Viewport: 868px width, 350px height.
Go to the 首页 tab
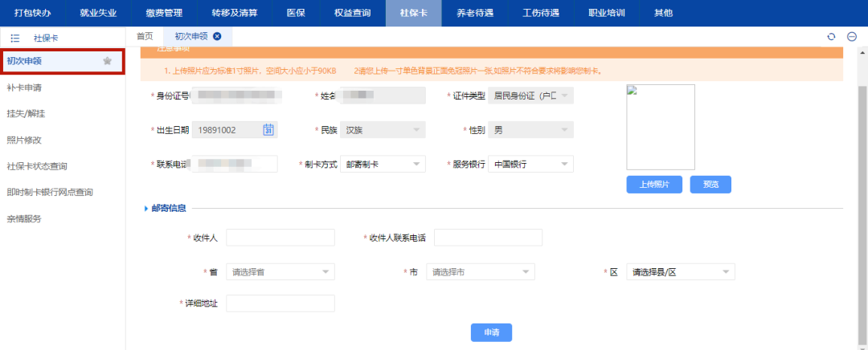145,36
